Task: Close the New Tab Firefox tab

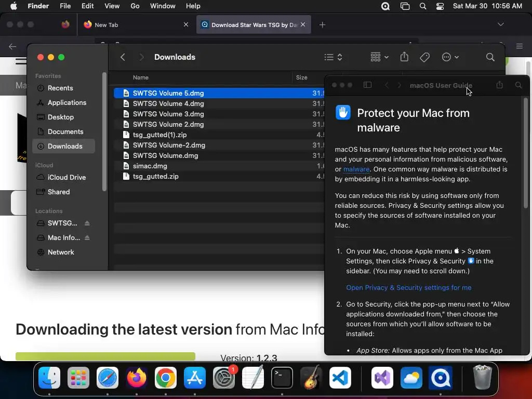Action: point(186,24)
